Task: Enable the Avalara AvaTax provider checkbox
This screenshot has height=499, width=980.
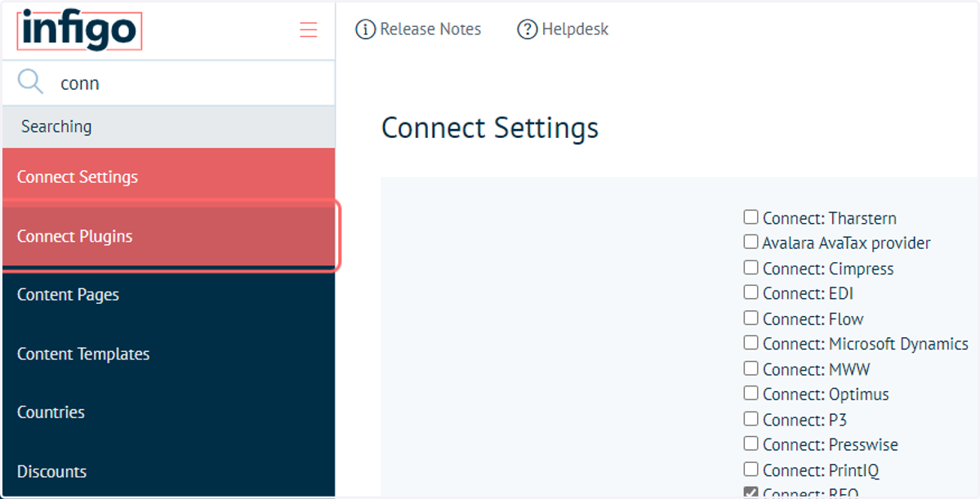Action: coord(751,243)
